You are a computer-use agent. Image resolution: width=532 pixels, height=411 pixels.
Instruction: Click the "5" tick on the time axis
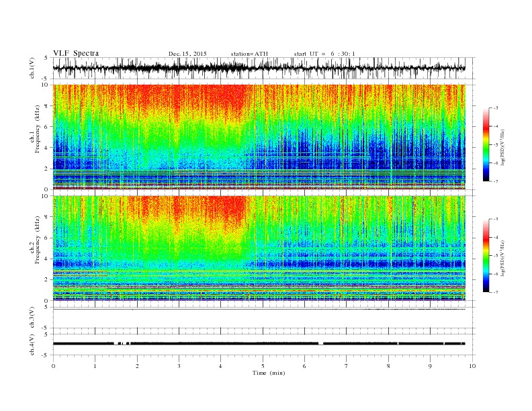click(x=263, y=366)
